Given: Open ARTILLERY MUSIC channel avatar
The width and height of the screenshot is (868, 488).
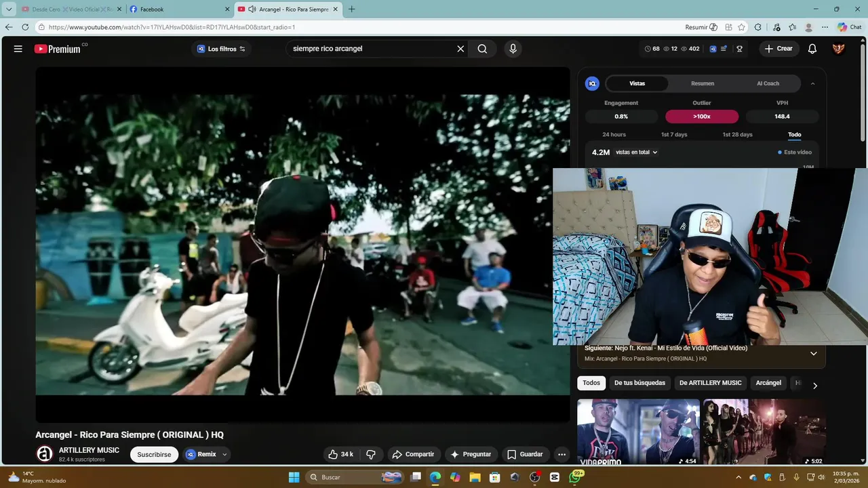Looking at the screenshot, I should point(45,454).
